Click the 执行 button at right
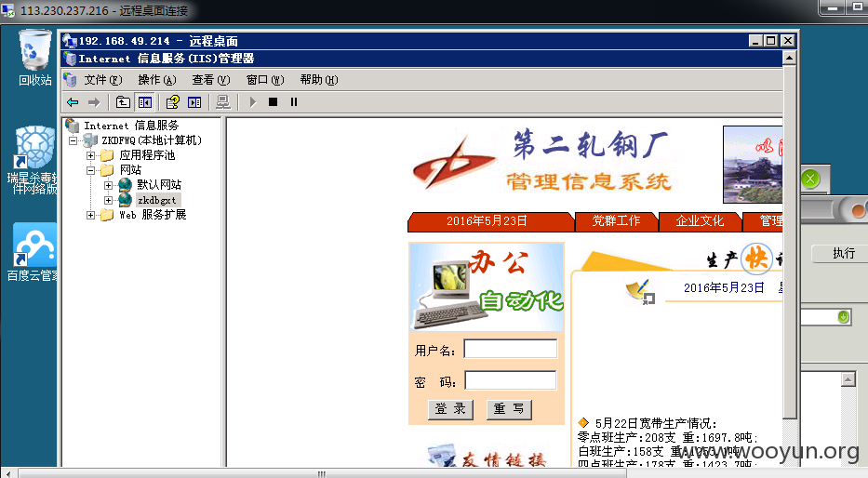Screen dimensions: 868x478 point(840,253)
